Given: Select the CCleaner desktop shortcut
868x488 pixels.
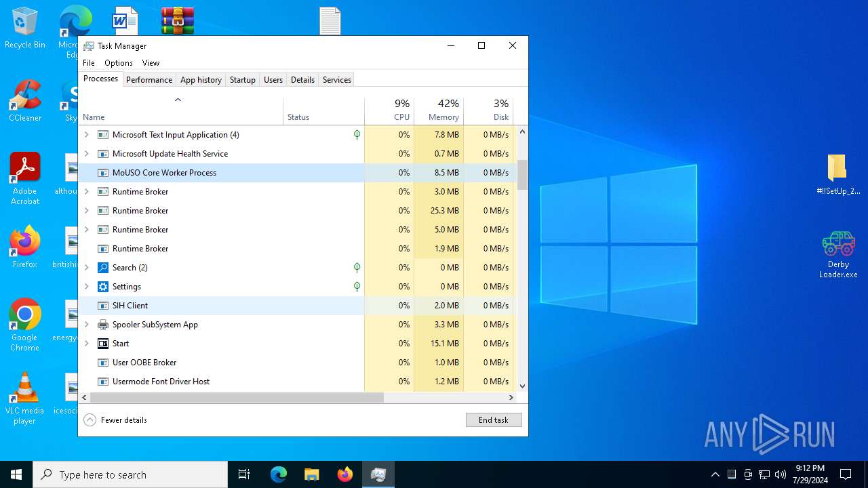Looking at the screenshot, I should (x=24, y=102).
